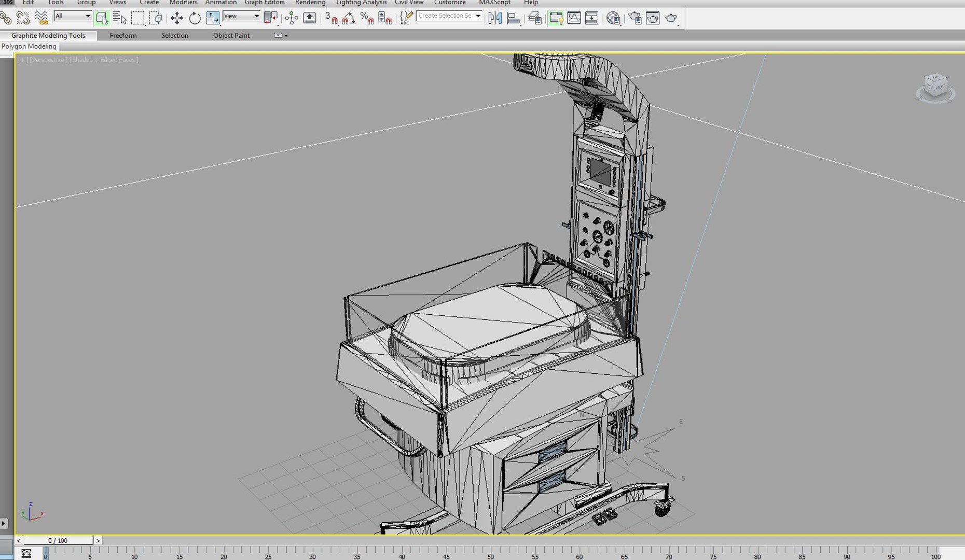Open the selection filter All dropdown

click(x=73, y=16)
